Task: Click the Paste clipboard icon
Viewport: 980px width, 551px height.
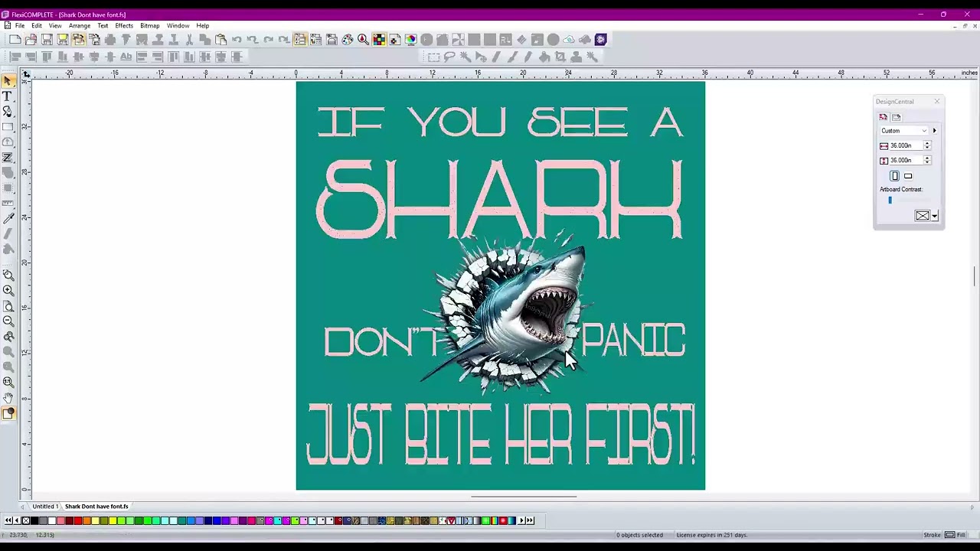Action: [221, 40]
